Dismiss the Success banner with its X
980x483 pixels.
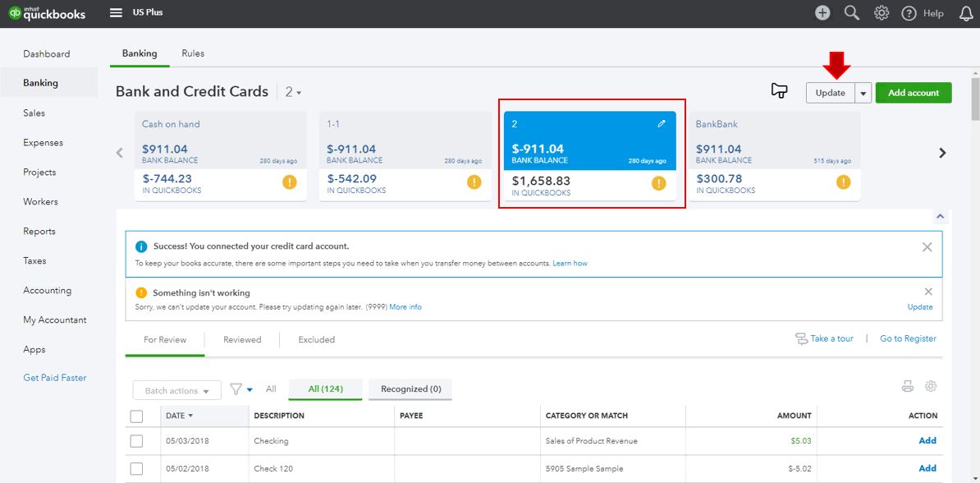point(927,246)
